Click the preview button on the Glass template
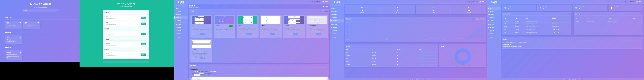Image resolution: width=644 pixels, height=80 pixels. click(219, 34)
